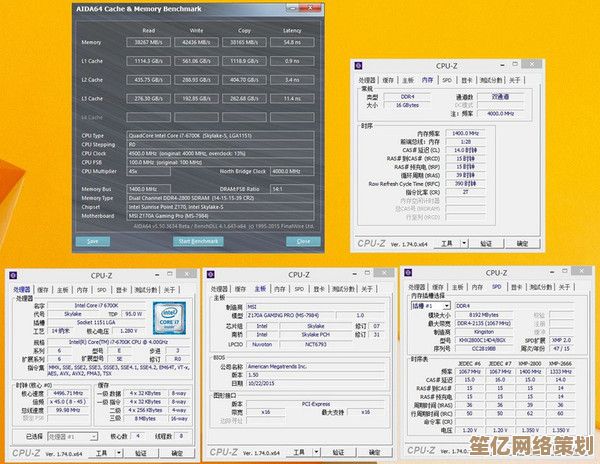Open 关于 tab in memory timings window
This screenshot has width=600, height=464.
point(515,79)
